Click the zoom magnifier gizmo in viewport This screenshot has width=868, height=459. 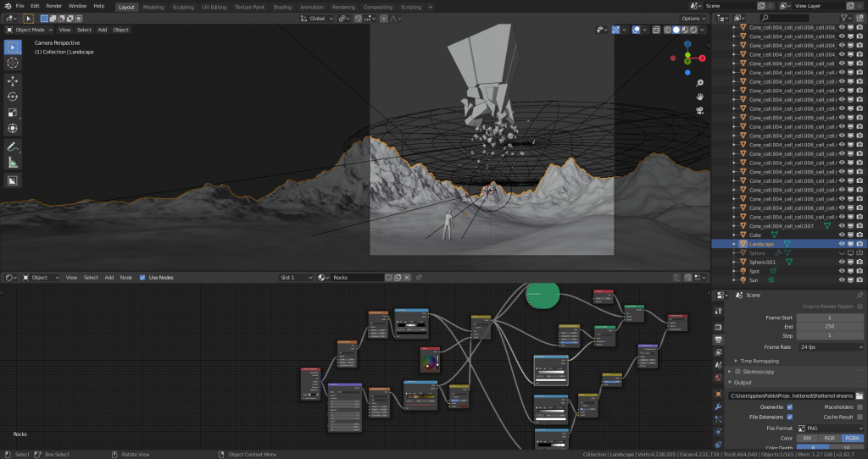(x=700, y=83)
